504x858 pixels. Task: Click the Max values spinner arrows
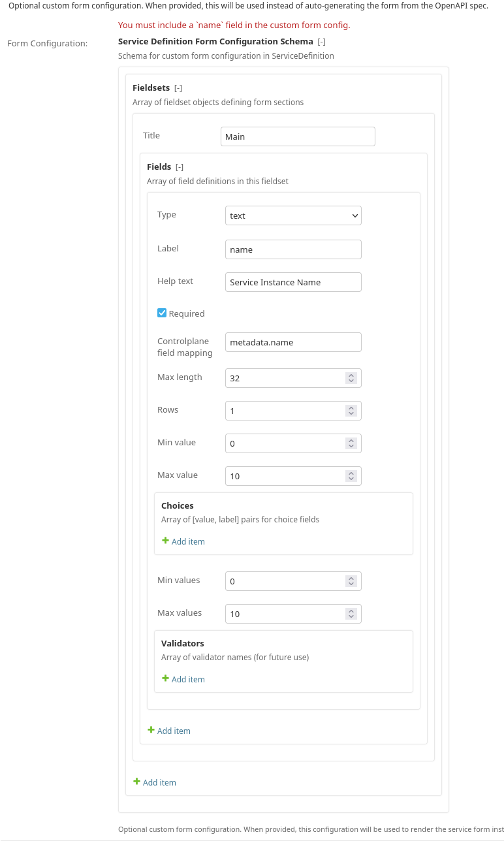coord(351,614)
